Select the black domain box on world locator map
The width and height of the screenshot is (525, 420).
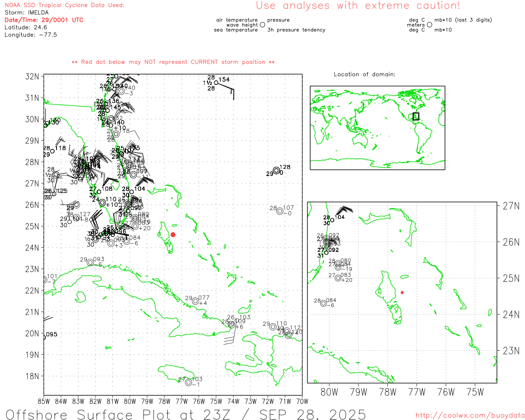pyautogui.click(x=416, y=116)
